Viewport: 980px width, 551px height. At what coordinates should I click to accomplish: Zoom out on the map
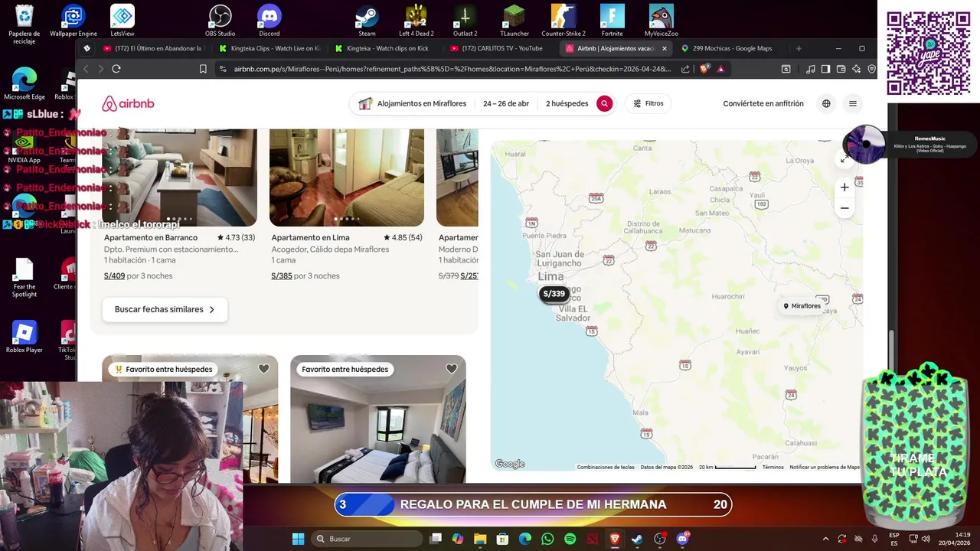844,208
